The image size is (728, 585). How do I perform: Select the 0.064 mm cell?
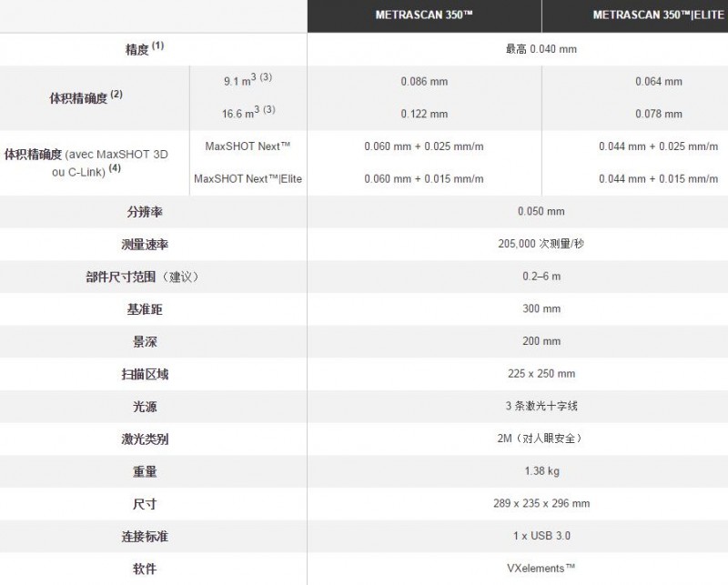coord(659,82)
